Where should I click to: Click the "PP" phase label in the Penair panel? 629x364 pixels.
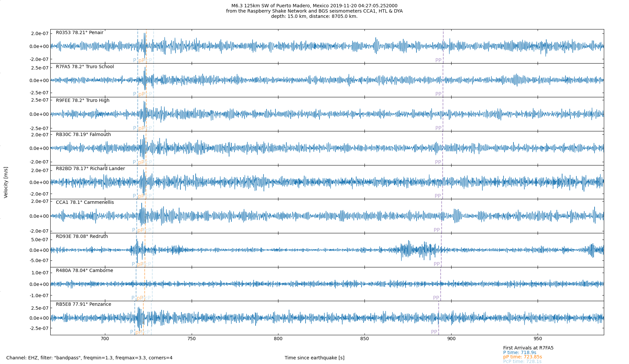tap(438, 61)
